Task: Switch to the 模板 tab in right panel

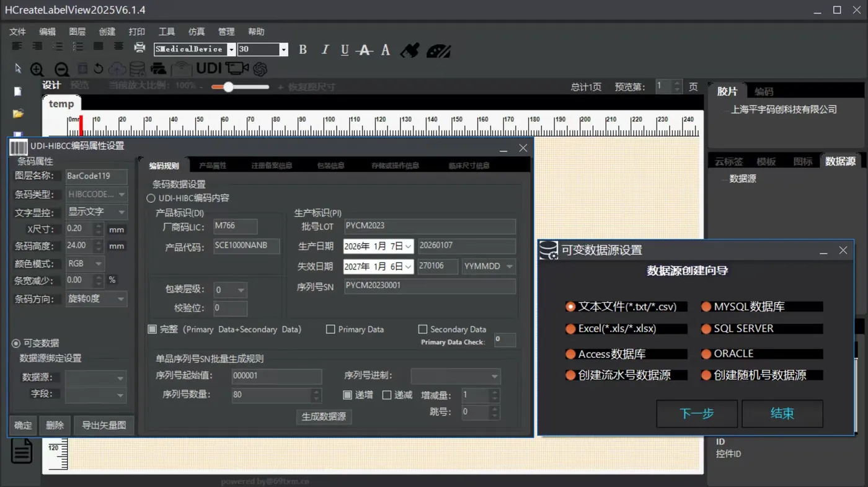Action: (766, 161)
